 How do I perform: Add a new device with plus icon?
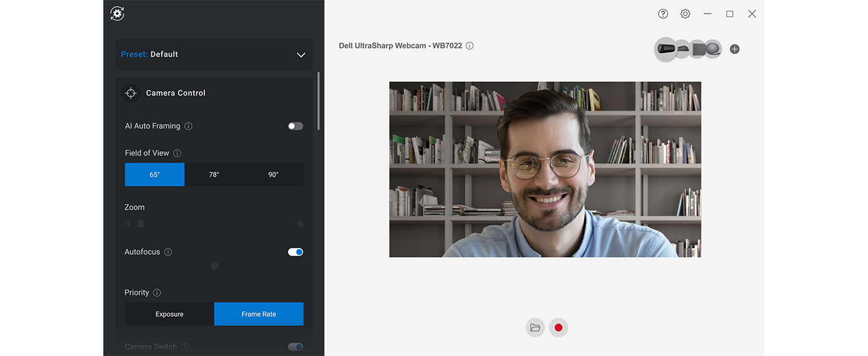[x=735, y=49]
